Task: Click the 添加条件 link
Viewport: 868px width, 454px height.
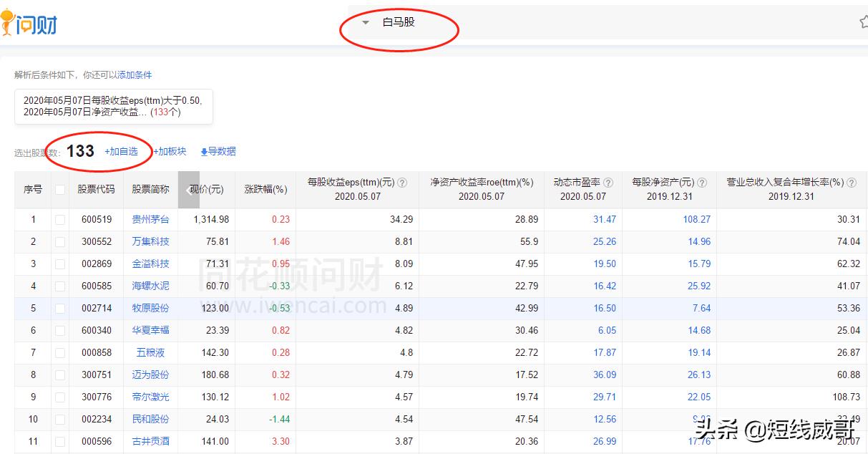Action: point(135,75)
